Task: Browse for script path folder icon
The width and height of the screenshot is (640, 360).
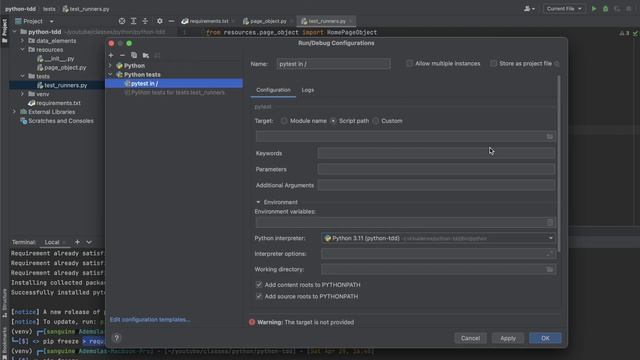Action: (x=550, y=136)
